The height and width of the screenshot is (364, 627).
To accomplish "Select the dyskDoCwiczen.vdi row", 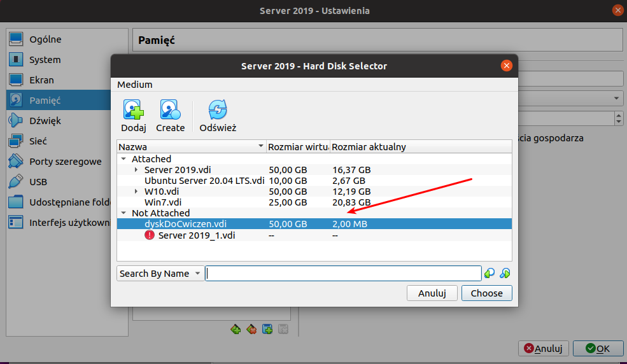I will (x=314, y=224).
